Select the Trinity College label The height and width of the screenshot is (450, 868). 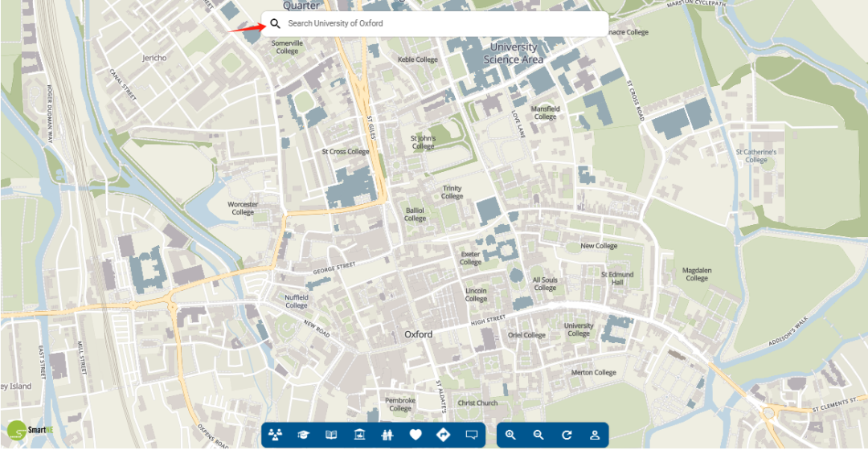452,192
